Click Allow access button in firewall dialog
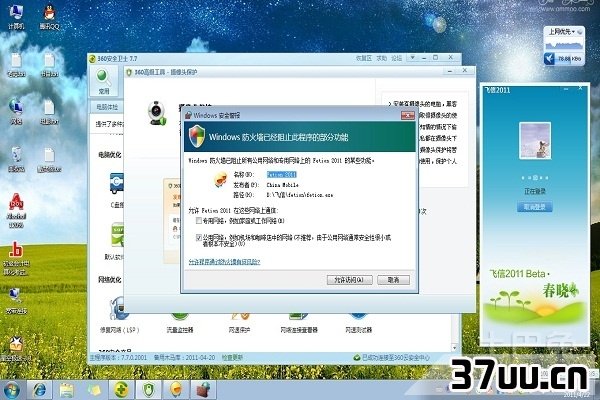The width and height of the screenshot is (600, 400). (x=350, y=280)
